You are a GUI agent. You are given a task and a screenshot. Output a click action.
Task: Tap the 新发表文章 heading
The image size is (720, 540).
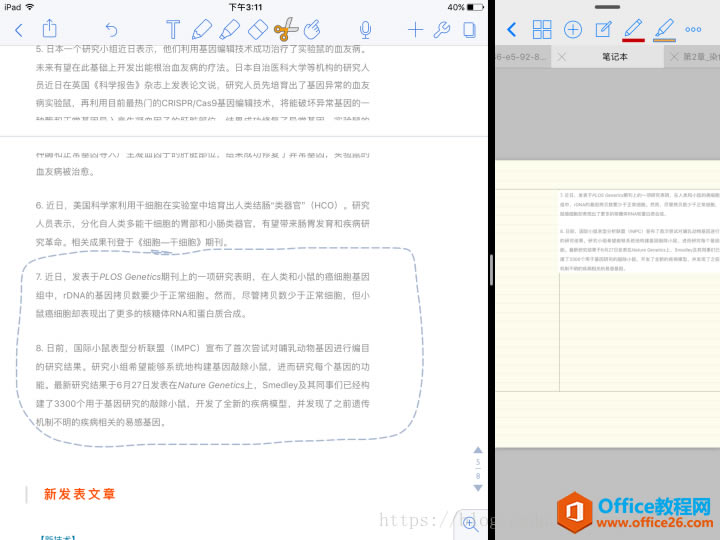point(79,494)
